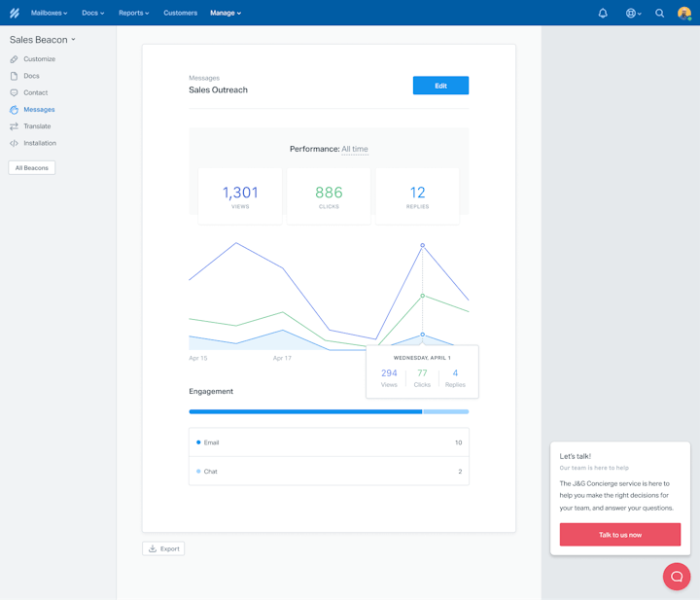Open the red chat bubble launcher
This screenshot has height=600, width=700.
tap(677, 577)
